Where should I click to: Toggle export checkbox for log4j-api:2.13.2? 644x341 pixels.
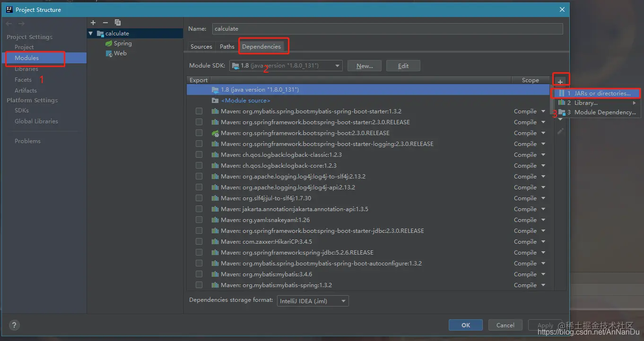pos(199,188)
